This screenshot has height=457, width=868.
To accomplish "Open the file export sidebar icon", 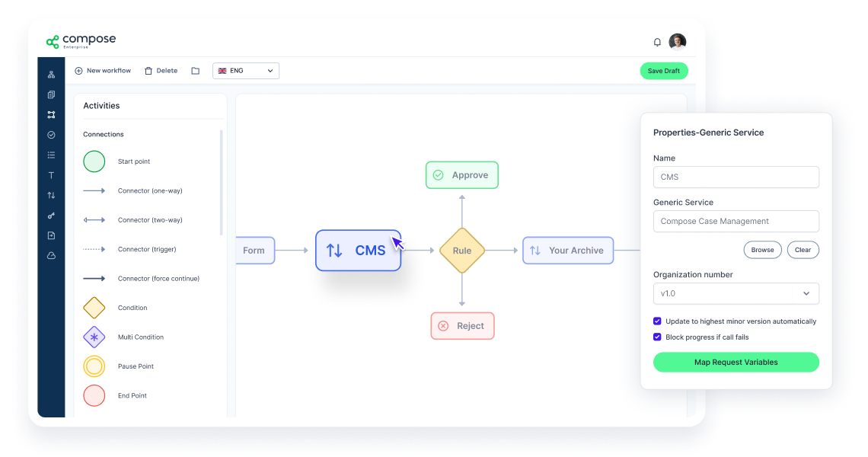I will 51,235.
